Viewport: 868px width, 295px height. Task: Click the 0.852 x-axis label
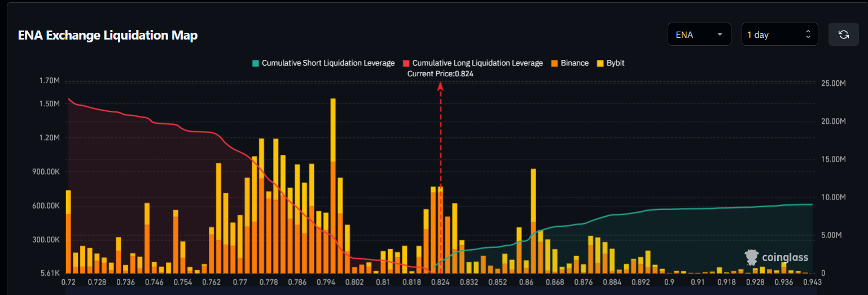[497, 281]
